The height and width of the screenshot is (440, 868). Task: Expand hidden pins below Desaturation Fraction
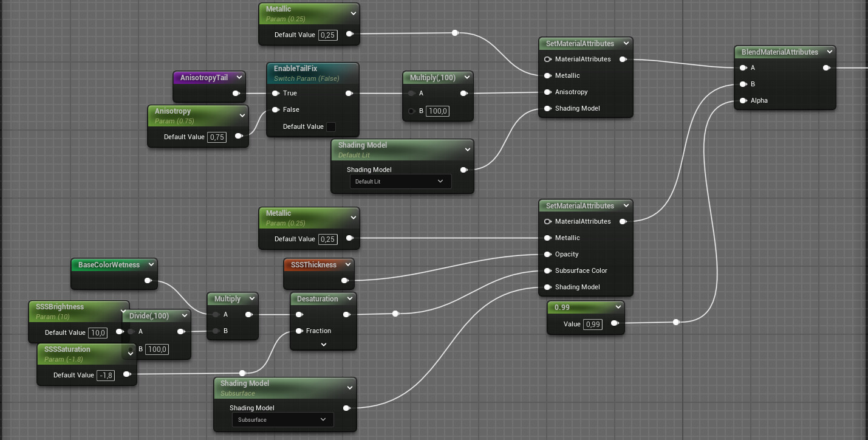tap(324, 345)
